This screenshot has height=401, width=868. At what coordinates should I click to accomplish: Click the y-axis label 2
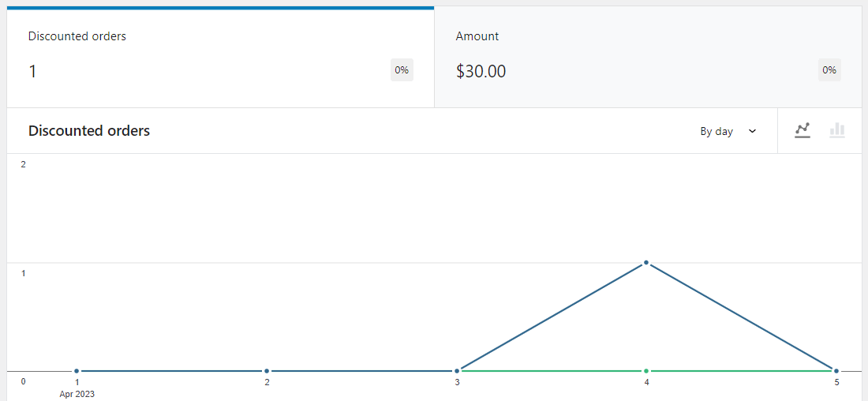click(x=23, y=164)
